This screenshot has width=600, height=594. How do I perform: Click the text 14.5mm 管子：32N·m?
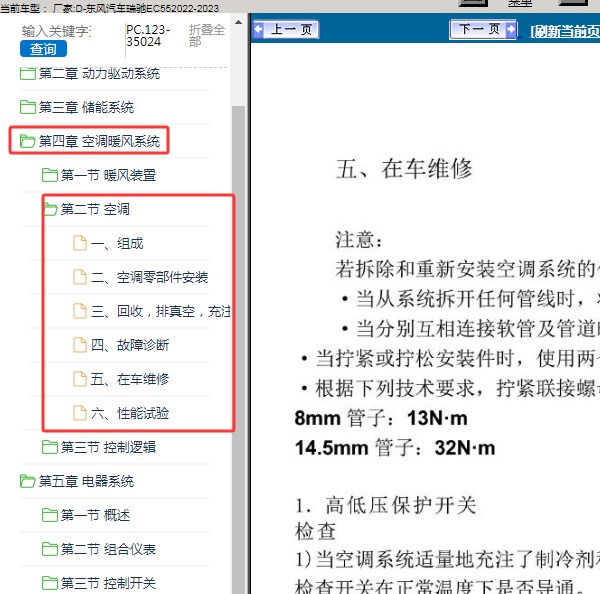[395, 447]
